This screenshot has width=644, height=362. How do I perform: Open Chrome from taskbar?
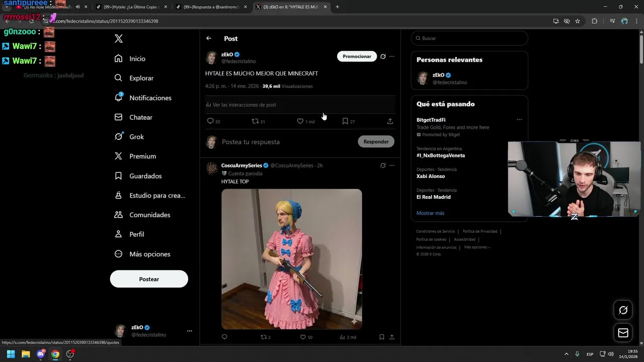55,354
